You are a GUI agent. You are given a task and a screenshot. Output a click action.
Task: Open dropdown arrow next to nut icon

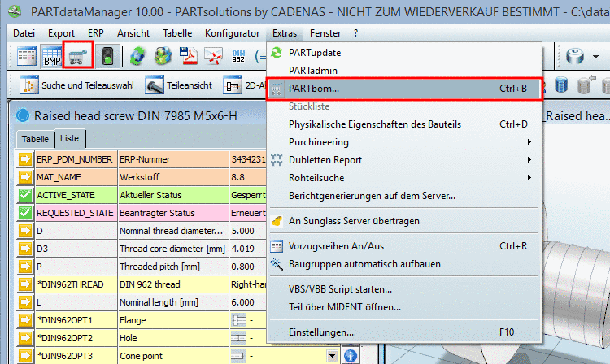pos(595,57)
